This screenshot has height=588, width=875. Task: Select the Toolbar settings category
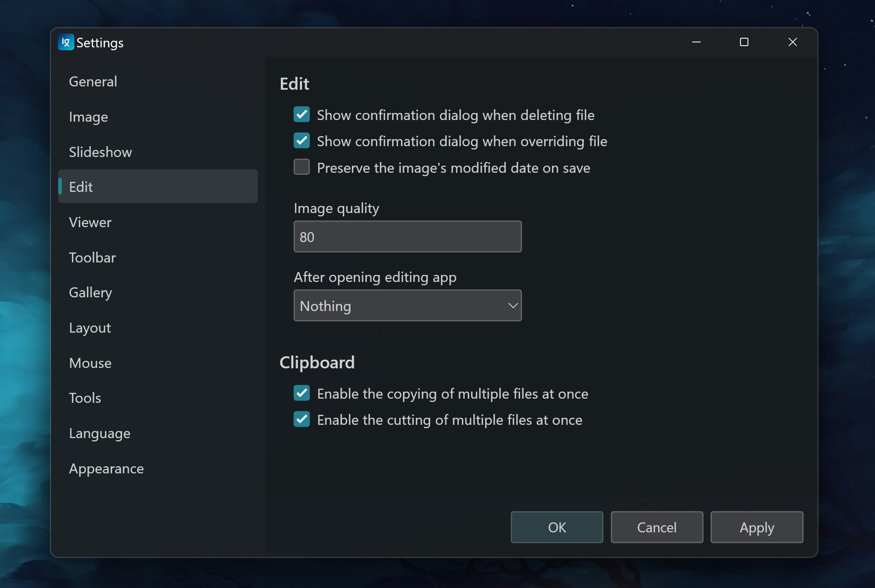click(92, 257)
